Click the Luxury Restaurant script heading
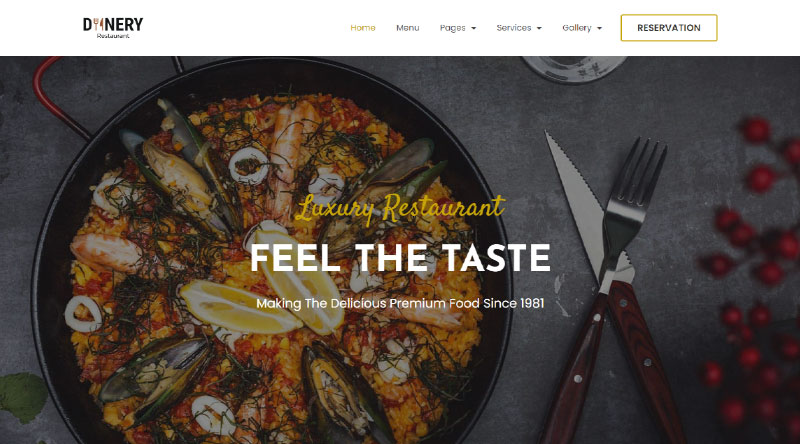This screenshot has width=800, height=444. pyautogui.click(x=401, y=208)
